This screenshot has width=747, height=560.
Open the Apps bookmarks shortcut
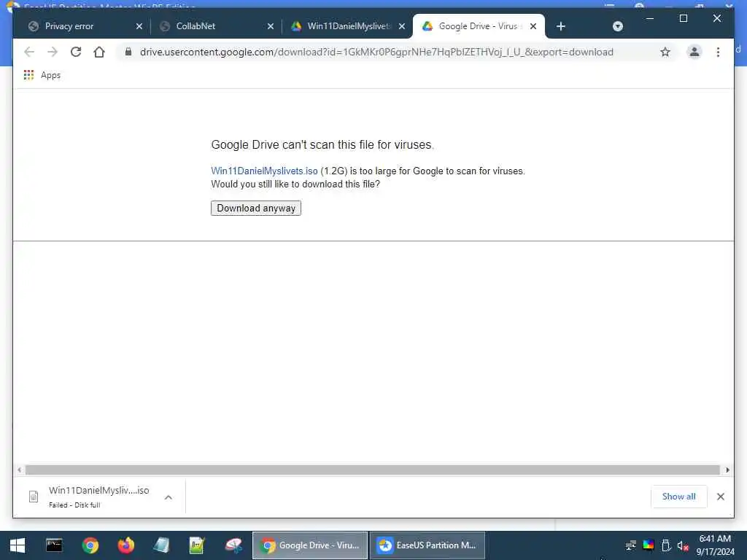point(42,75)
